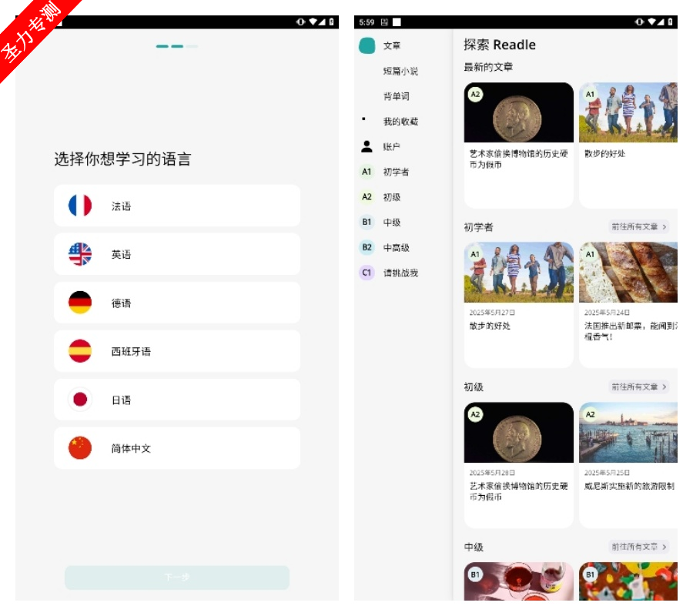The width and height of the screenshot is (693, 616).
Task: Click the 最新的文章 section title
Action: [488, 67]
